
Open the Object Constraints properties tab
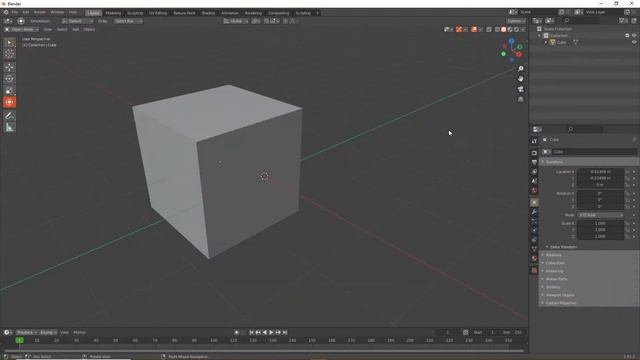534,240
